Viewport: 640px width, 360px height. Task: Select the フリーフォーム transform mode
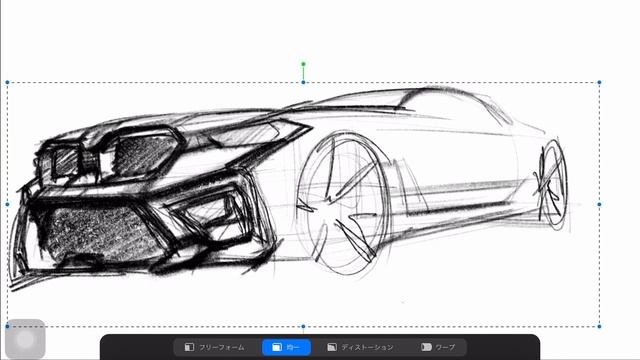[x=214, y=347]
